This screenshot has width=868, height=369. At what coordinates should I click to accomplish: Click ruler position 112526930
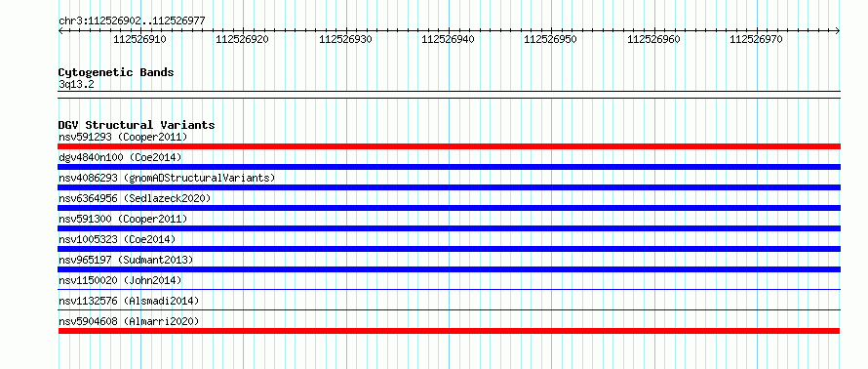point(345,39)
